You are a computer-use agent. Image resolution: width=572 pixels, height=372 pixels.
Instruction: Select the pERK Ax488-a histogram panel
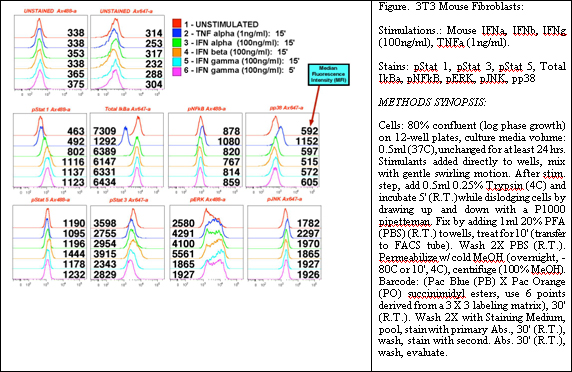(x=206, y=243)
